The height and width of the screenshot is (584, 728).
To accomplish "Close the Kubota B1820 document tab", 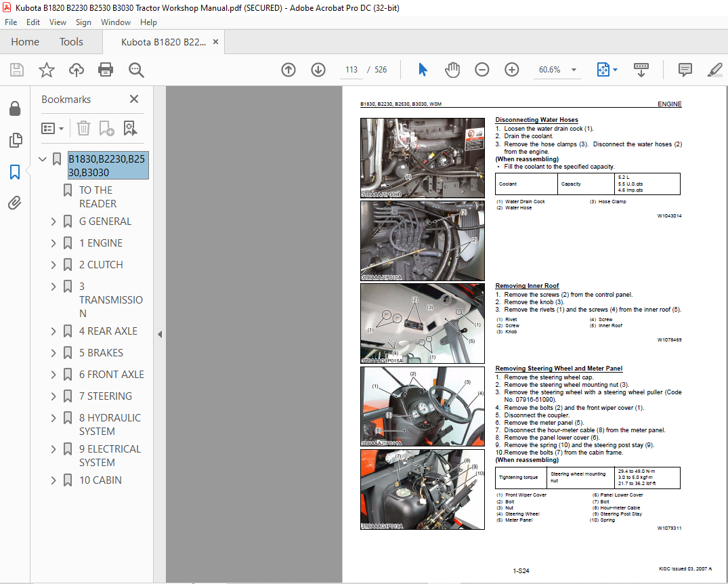I will pyautogui.click(x=215, y=42).
